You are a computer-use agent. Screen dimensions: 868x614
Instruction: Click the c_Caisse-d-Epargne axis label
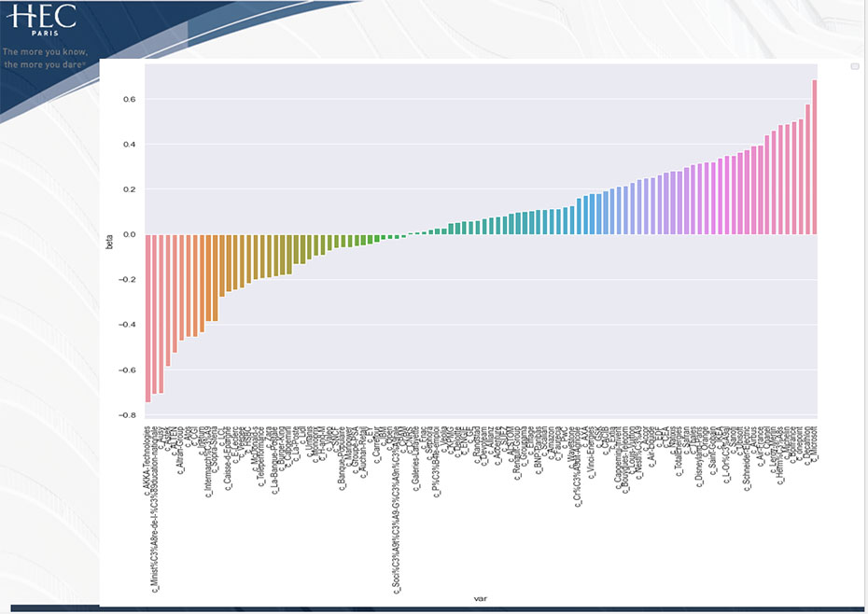point(229,456)
